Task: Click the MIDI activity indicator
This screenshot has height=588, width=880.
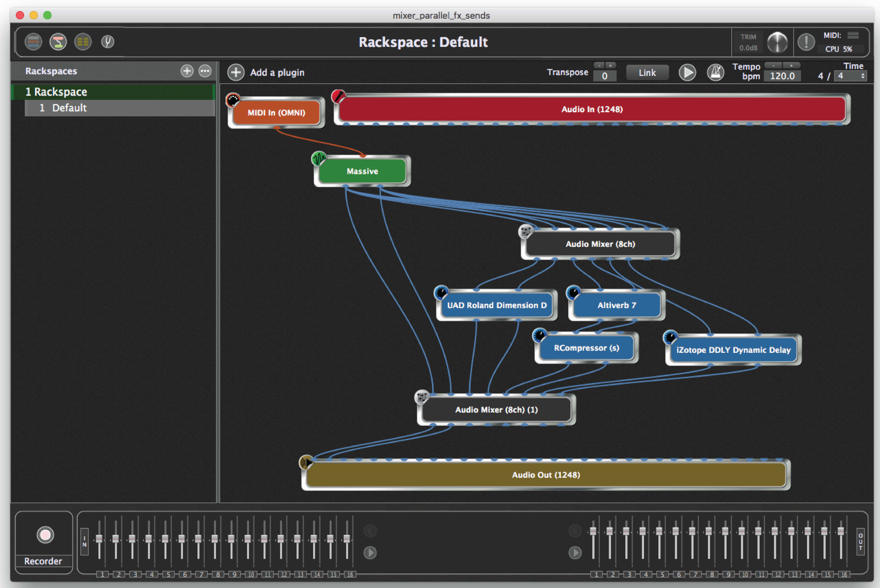Action: [x=853, y=35]
